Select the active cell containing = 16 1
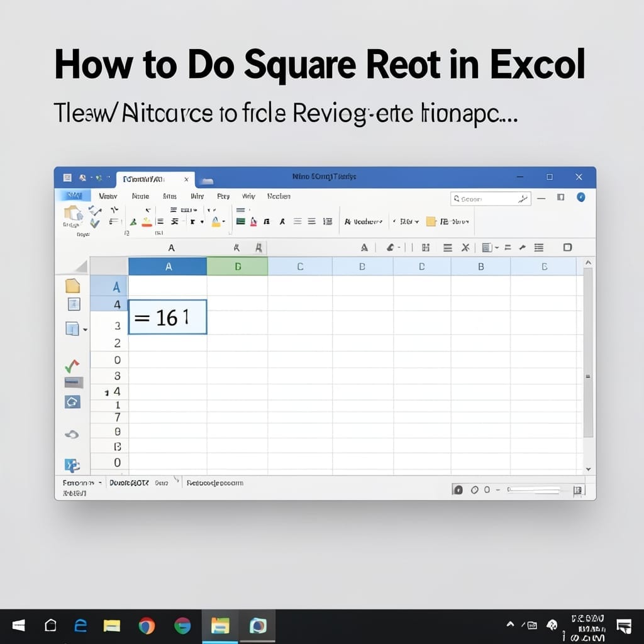Image resolution: width=644 pixels, height=644 pixels. (167, 317)
